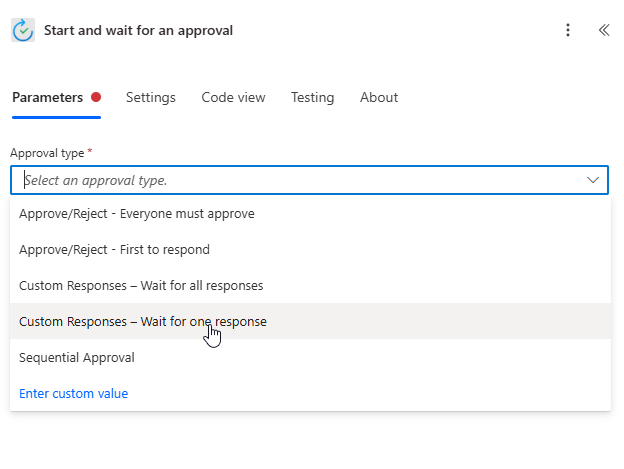Click the Start and wait for an approval title
Image resolution: width=624 pixels, height=469 pixels.
(138, 30)
